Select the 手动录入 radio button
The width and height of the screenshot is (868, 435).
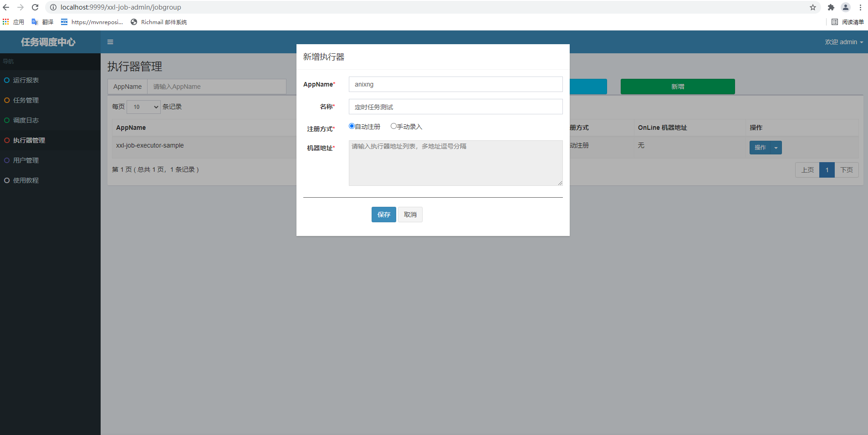pyautogui.click(x=393, y=126)
